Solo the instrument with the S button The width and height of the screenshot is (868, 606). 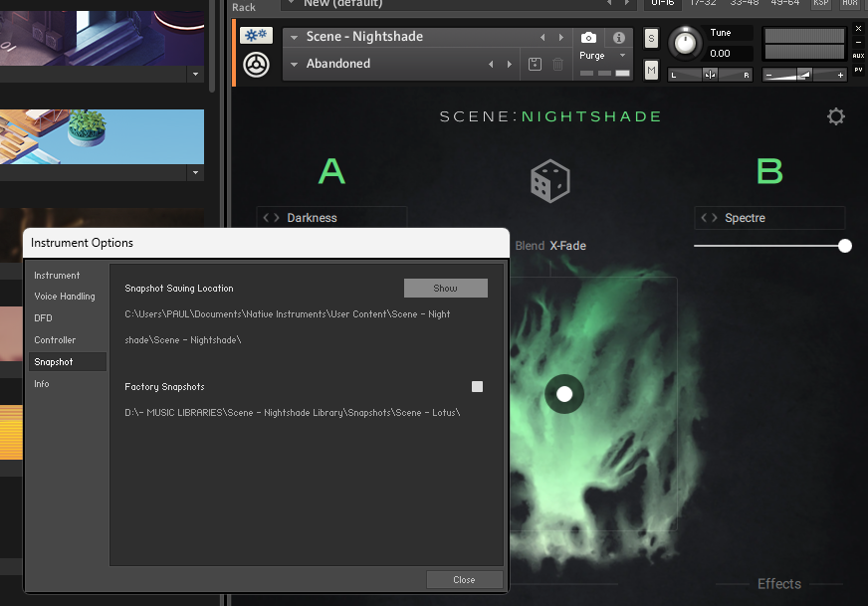click(x=652, y=39)
